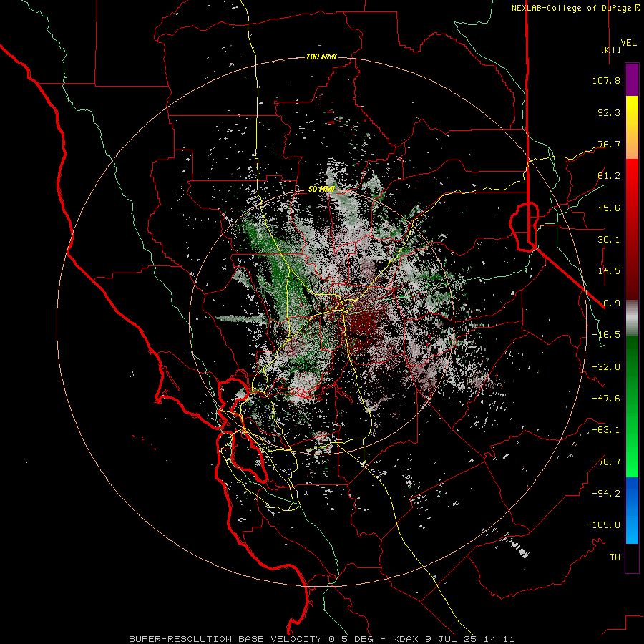
Task: Click the -63.1 velocity scale value
Action: click(x=606, y=430)
